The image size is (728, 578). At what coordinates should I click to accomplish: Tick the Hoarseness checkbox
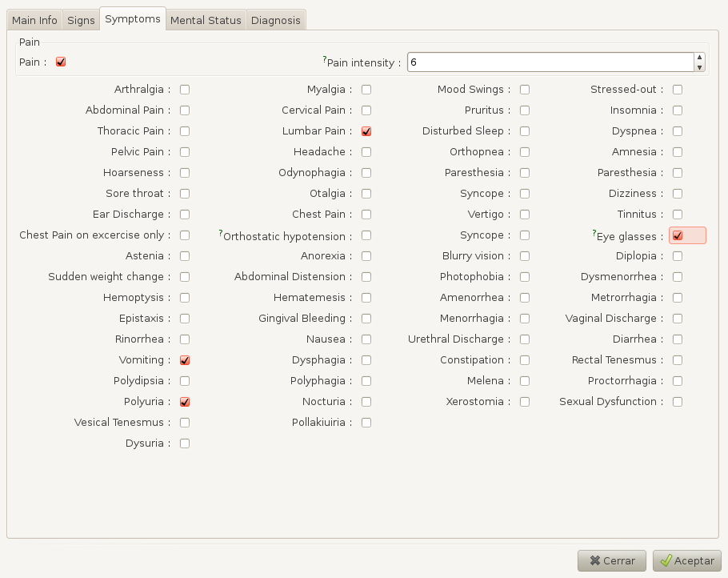tap(185, 173)
